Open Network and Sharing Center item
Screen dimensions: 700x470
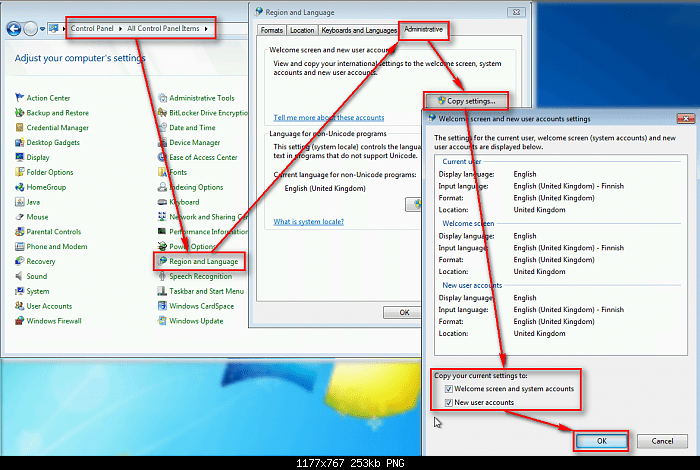coord(203,217)
